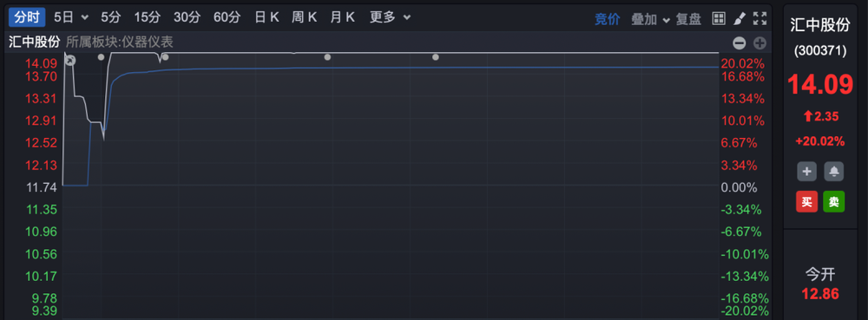
Task: Select the 月K period tab
Action: pos(342,17)
